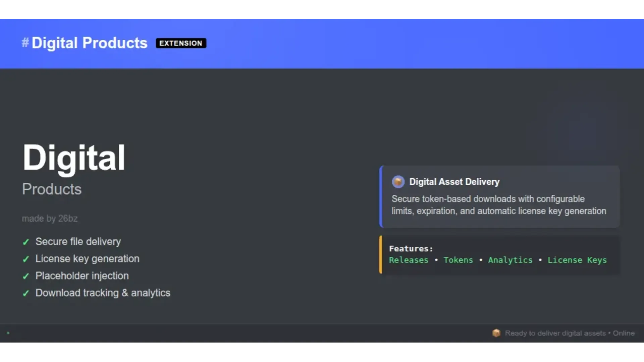This screenshot has height=362, width=644.
Task: Click the package icon in Digital Asset Delivery card
Action: pos(398,182)
